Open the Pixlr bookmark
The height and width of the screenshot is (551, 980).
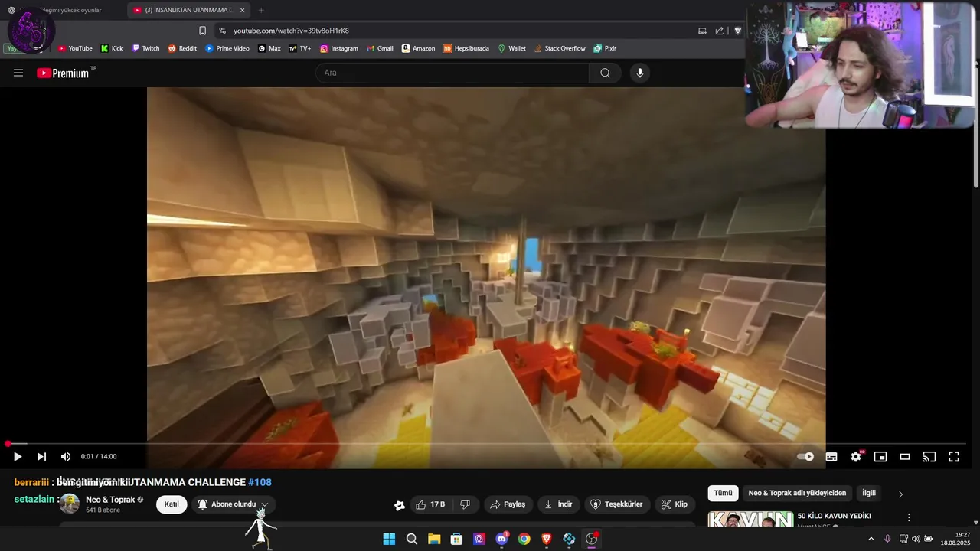(x=605, y=48)
